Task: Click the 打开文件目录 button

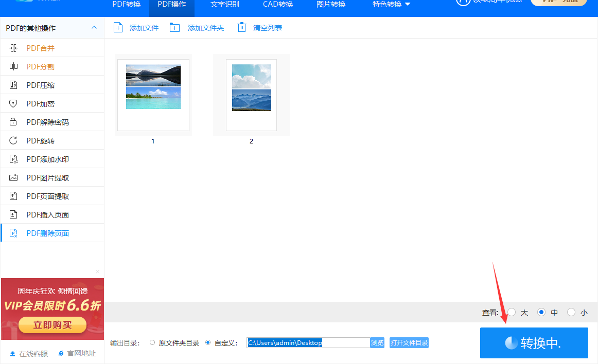Action: (409, 342)
